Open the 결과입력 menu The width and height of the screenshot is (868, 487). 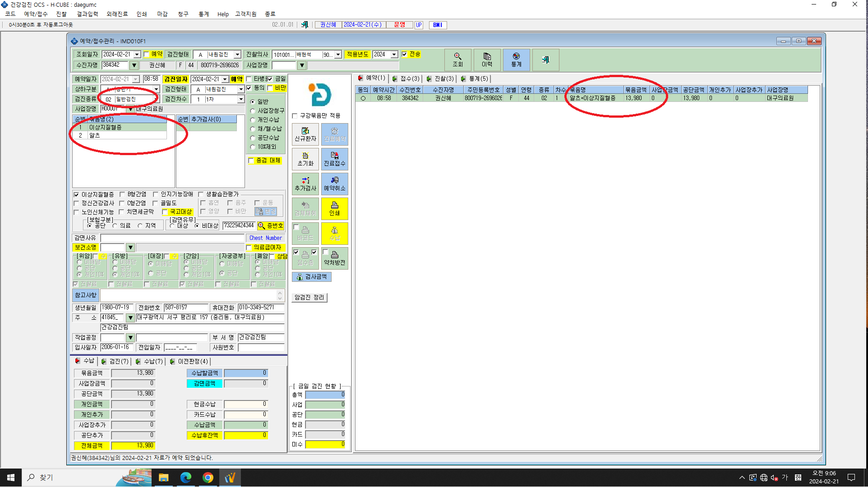pos(88,14)
